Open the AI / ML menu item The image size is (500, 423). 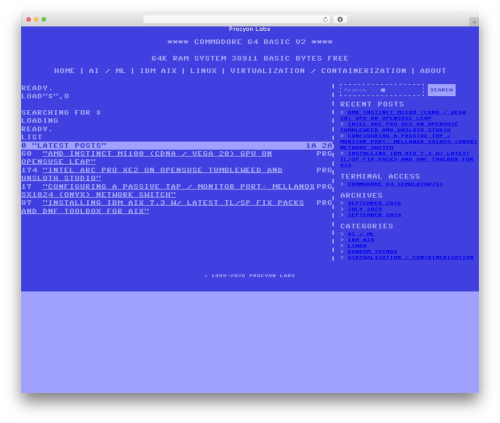pos(107,71)
